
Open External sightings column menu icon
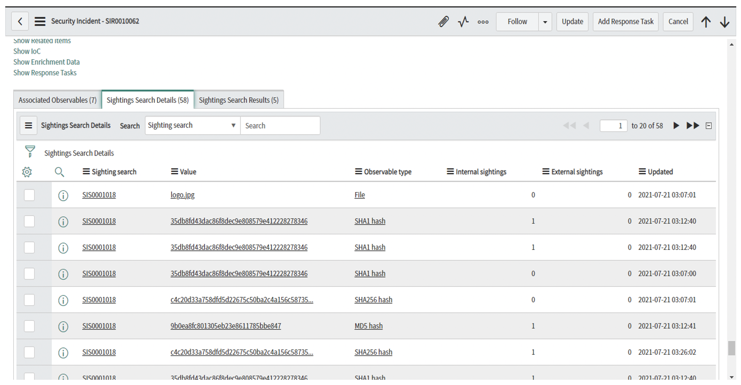pyautogui.click(x=545, y=171)
